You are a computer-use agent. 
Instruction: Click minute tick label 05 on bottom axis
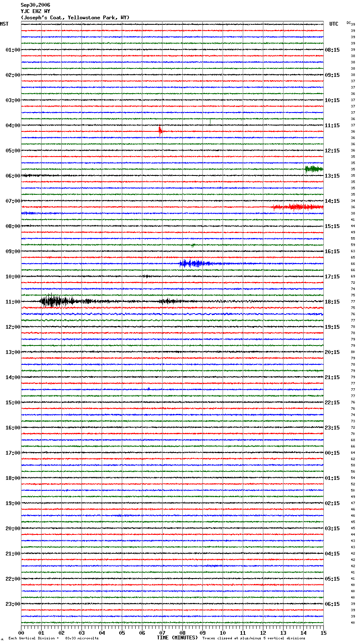click(x=122, y=633)
